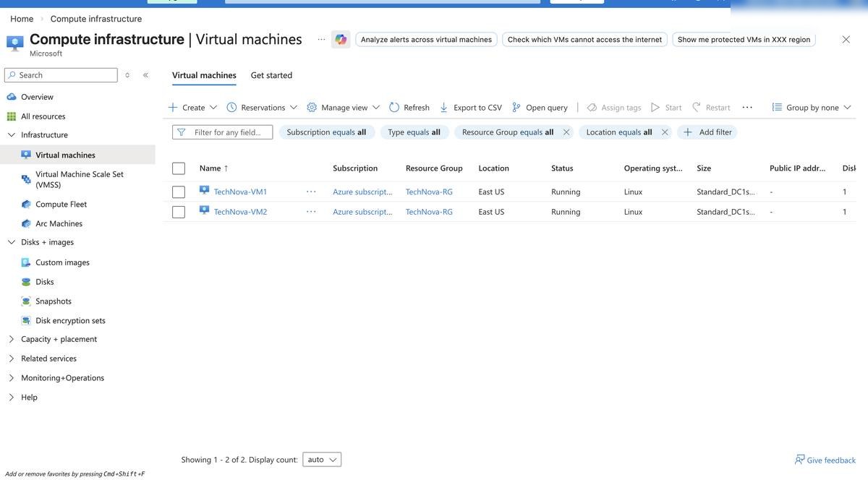Click the sidebar Search box
868x480 pixels.
point(61,75)
